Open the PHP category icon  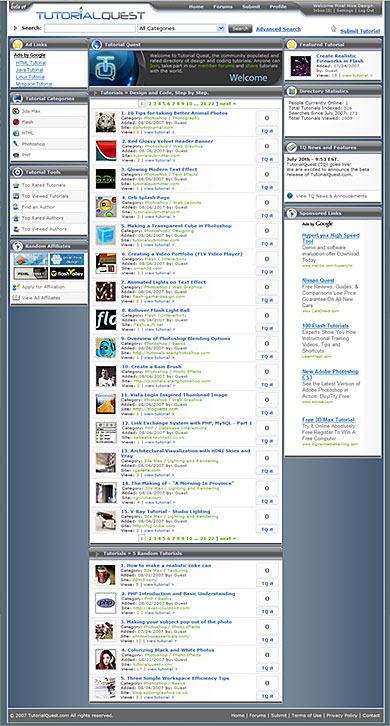pyautogui.click(x=16, y=155)
